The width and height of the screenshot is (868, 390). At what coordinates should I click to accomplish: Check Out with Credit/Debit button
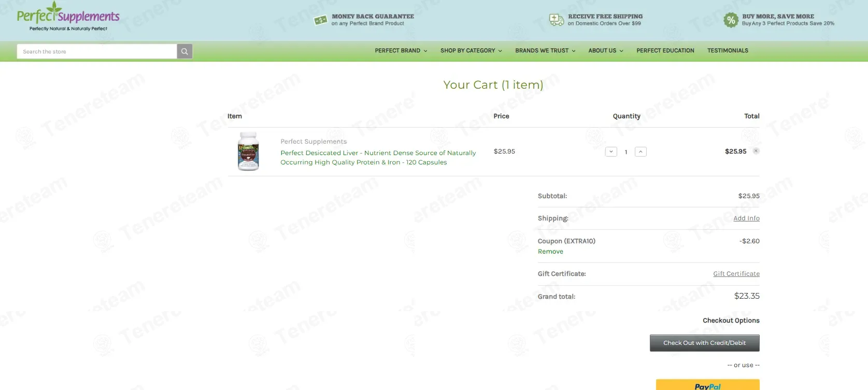pyautogui.click(x=705, y=343)
